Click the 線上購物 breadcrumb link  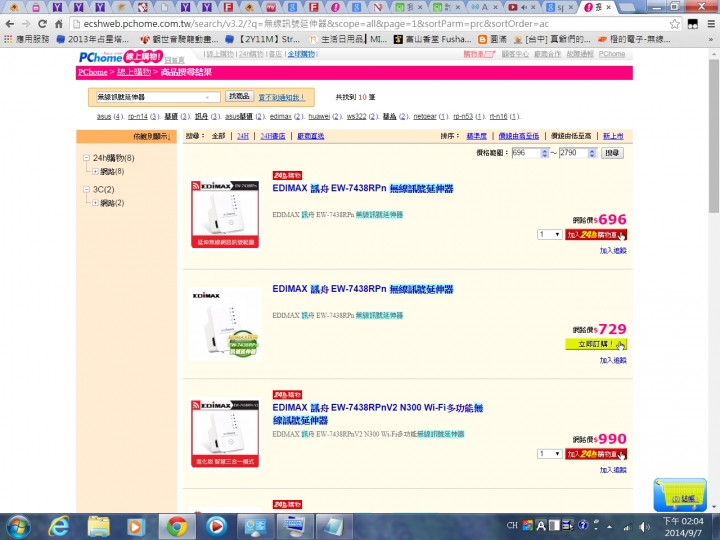[134, 72]
